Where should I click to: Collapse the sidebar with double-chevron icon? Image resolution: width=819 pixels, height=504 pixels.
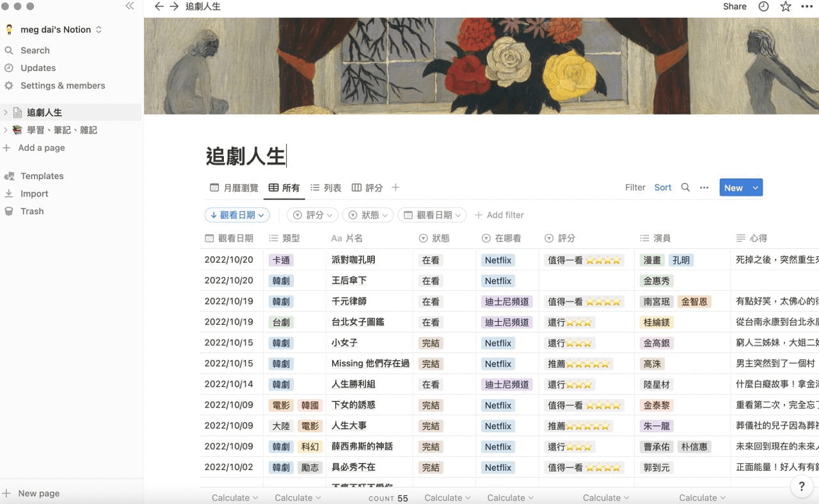pyautogui.click(x=130, y=6)
